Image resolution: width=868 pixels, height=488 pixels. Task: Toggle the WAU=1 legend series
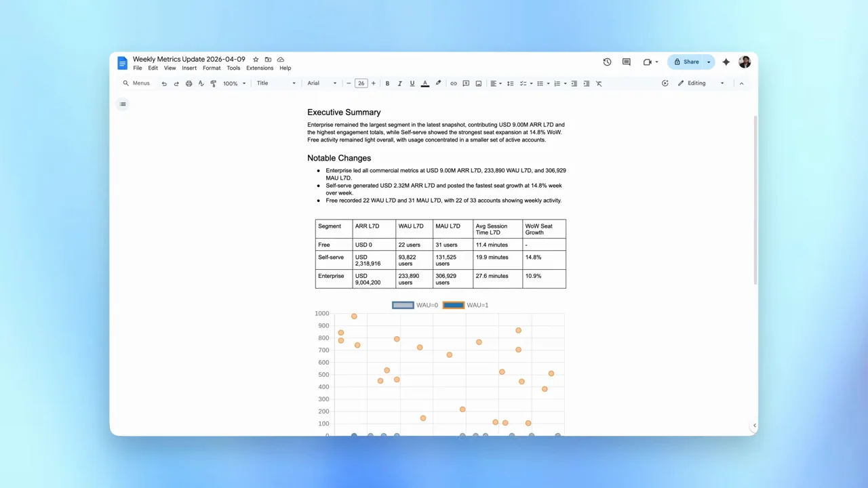pos(466,305)
